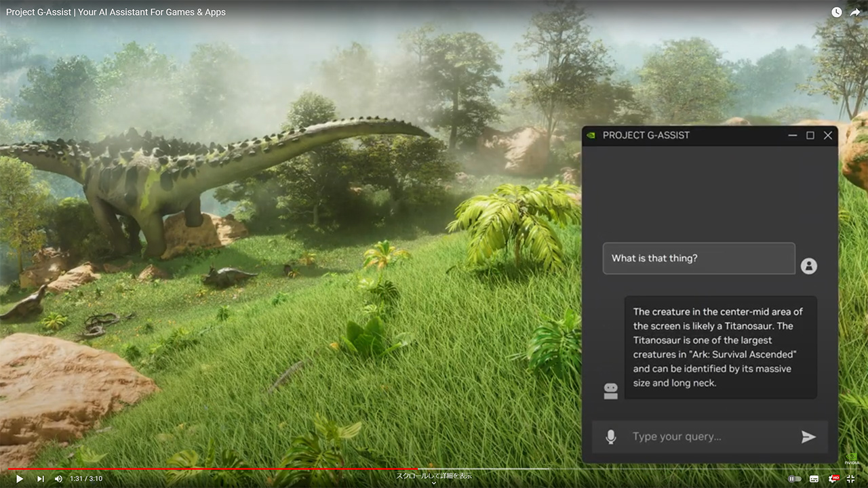
Task: Click the 1:31 / 3:10 time display
Action: pos(86,479)
